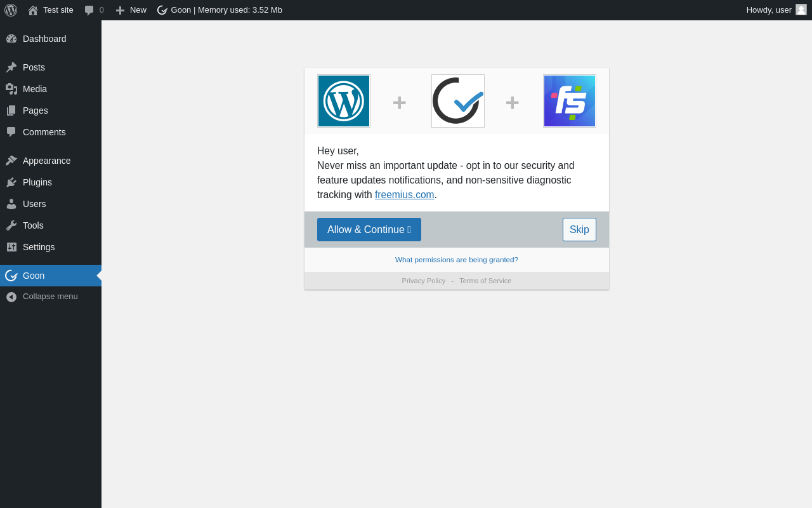
Task: Collapse the admin sidebar menu
Action: click(51, 297)
